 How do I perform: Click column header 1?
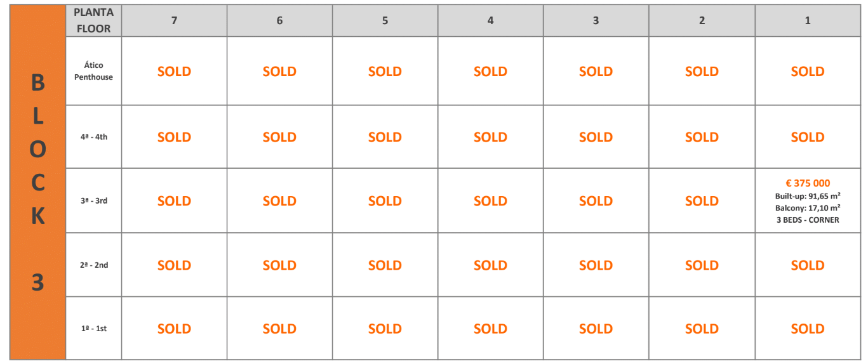807,21
